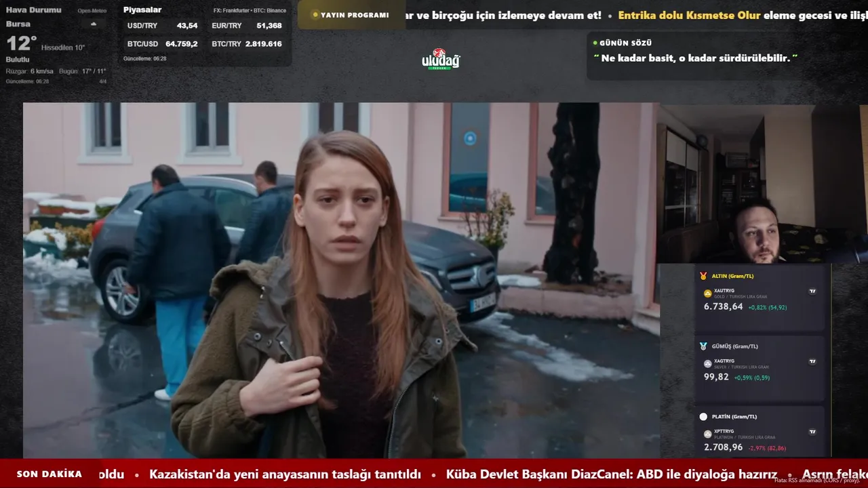Viewport: 868px width, 488px height.
Task: Click the white circle icon next to PLATİN
Action: pyautogui.click(x=703, y=416)
